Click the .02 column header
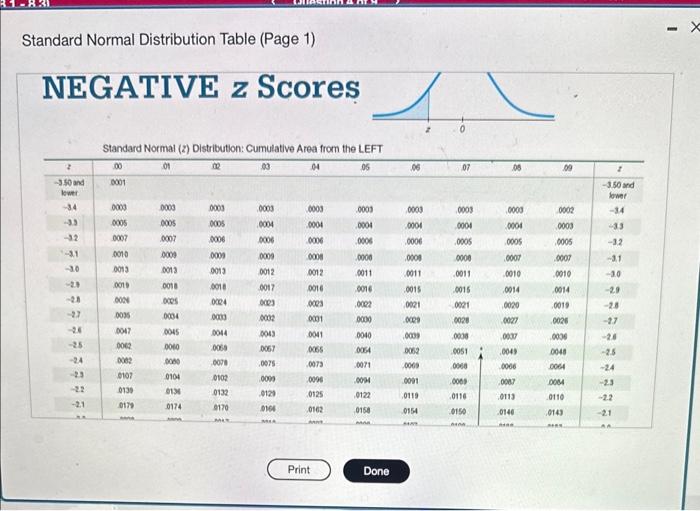Screen dimensions: 700x511 [216, 167]
